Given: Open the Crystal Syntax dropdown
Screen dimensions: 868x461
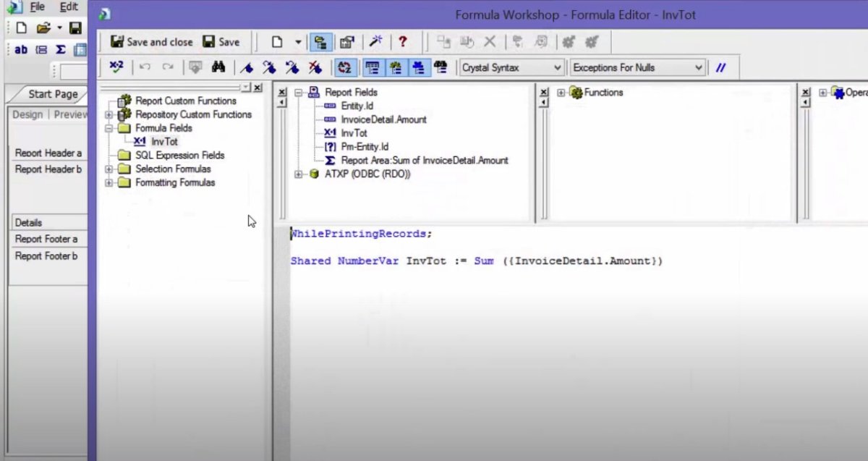Looking at the screenshot, I should [x=511, y=67].
